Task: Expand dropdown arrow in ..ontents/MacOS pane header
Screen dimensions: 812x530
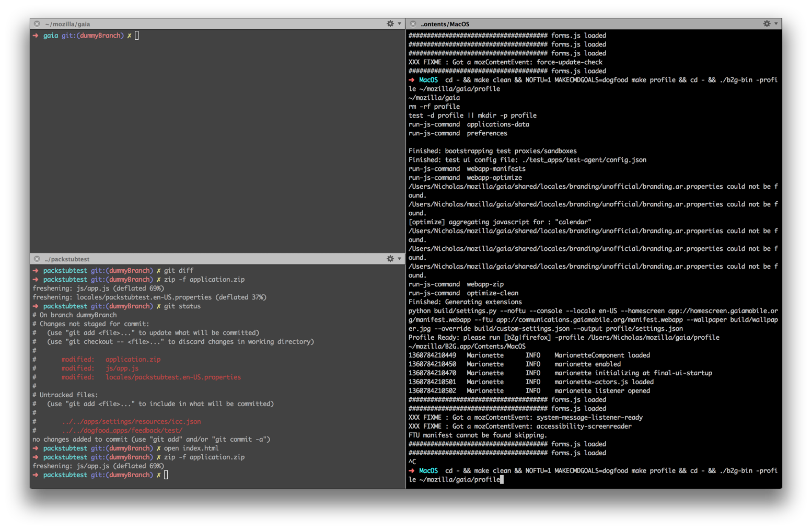Action: pos(776,24)
